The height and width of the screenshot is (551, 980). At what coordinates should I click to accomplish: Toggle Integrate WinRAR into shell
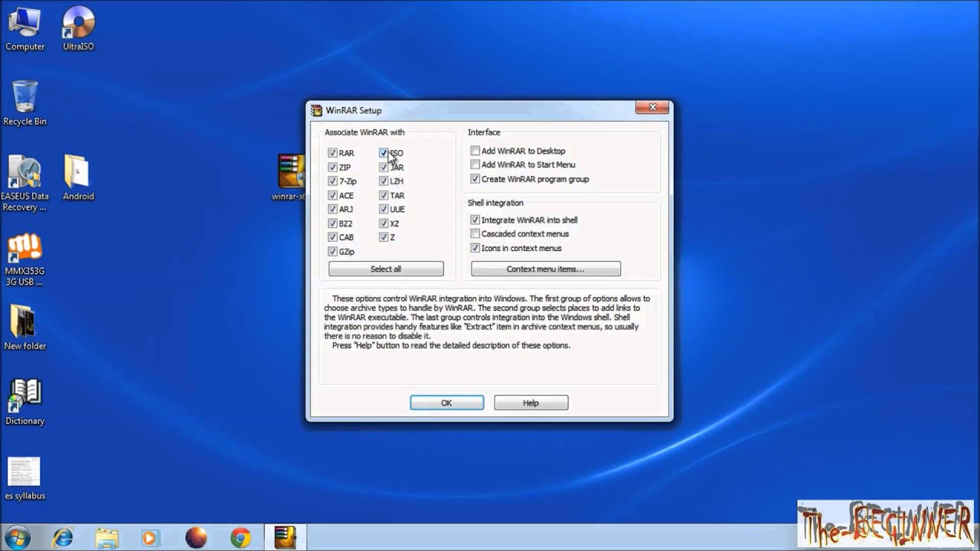pyautogui.click(x=475, y=220)
